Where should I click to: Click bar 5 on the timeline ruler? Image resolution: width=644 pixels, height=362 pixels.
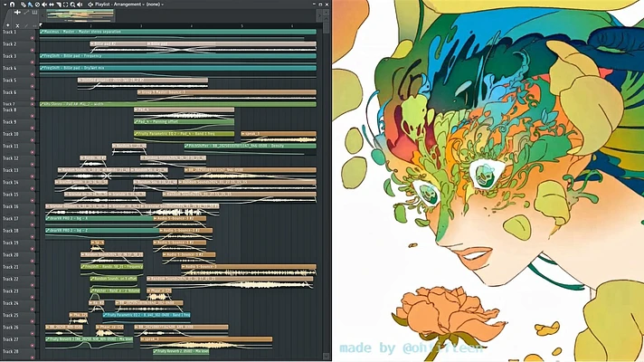point(241,25)
